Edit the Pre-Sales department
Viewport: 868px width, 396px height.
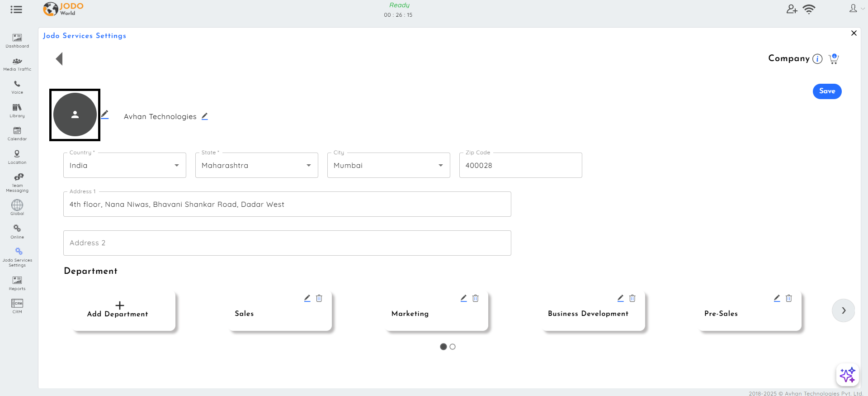777,298
